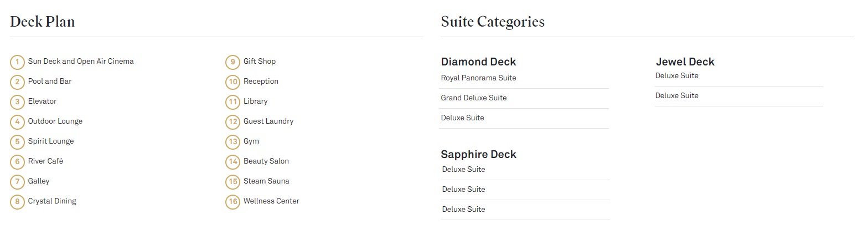Click the Elevator legend label

(x=42, y=101)
